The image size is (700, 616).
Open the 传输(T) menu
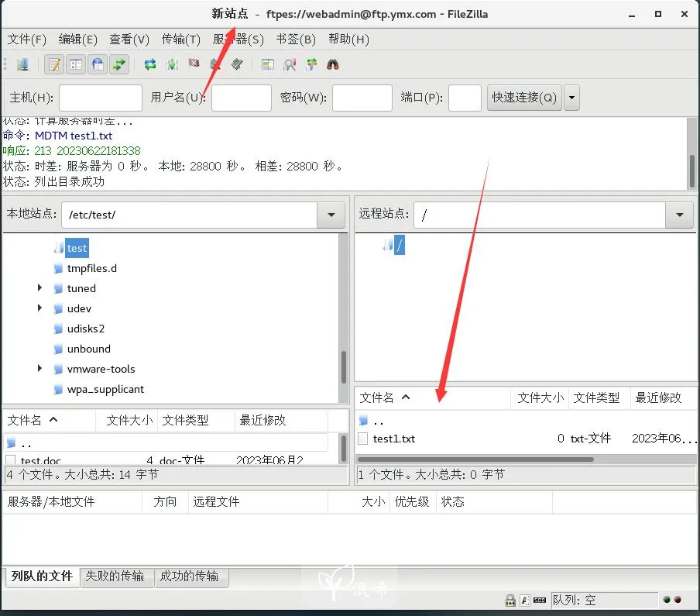180,40
